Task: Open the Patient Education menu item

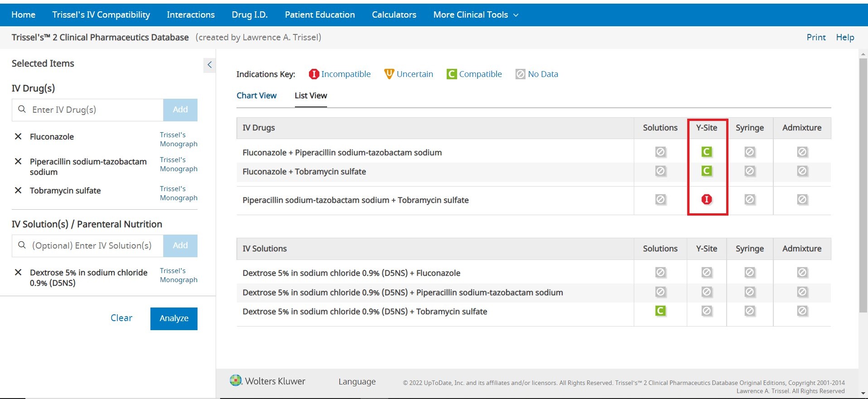Action: (x=320, y=14)
